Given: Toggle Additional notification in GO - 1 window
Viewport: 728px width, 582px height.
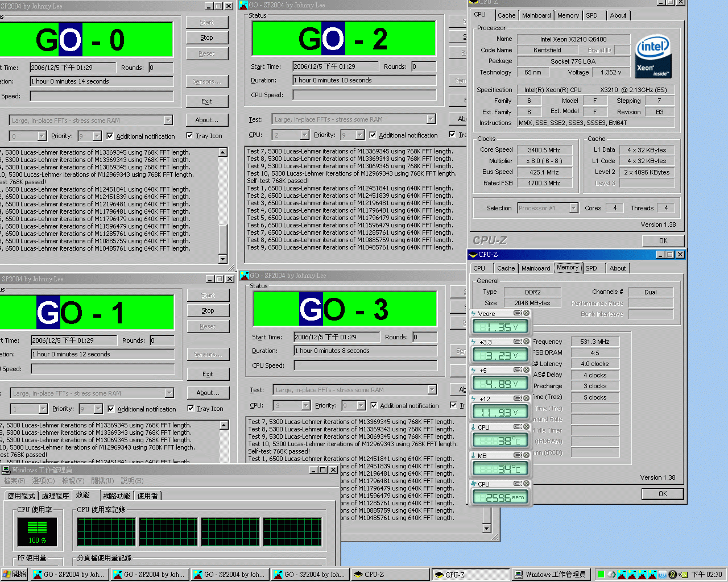Looking at the screenshot, I should 142,409.
